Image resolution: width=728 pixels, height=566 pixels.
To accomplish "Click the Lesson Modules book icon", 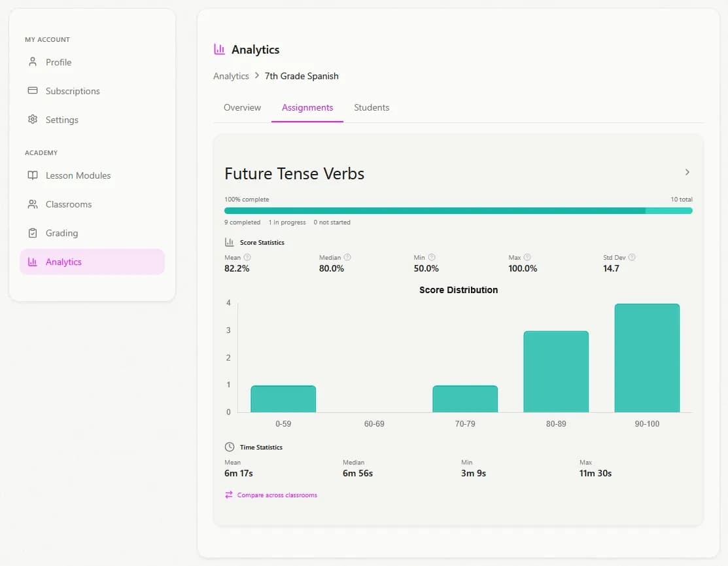I will [x=33, y=175].
